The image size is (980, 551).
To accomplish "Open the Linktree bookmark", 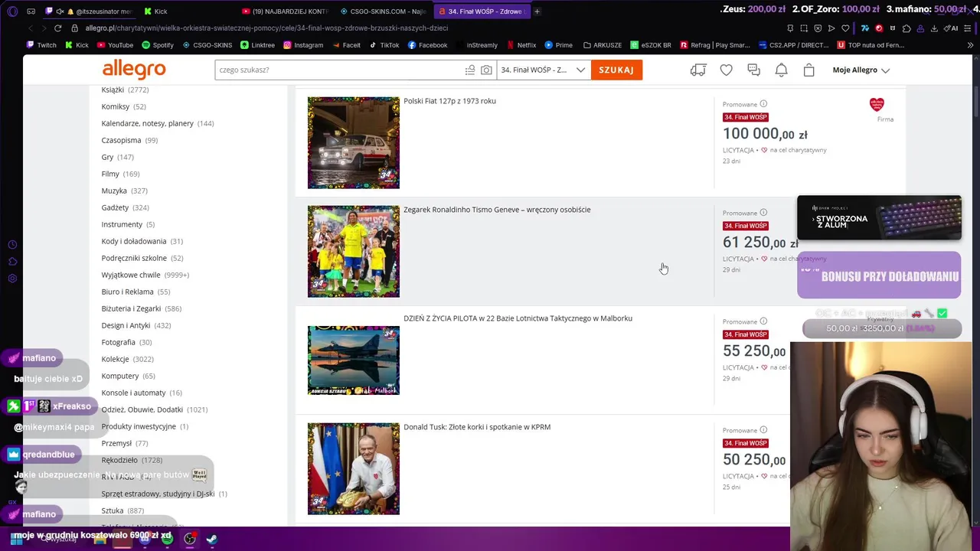I will [x=257, y=45].
